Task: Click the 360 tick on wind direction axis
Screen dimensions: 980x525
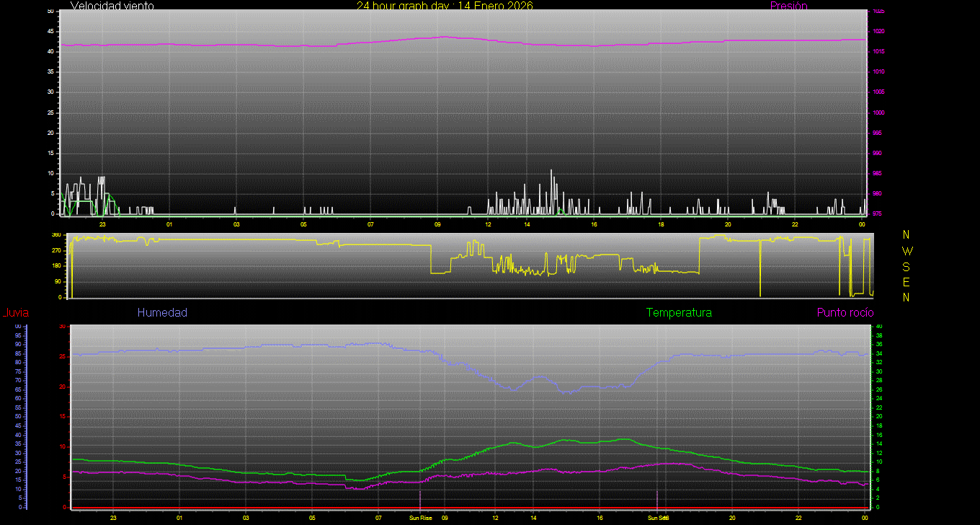Action: coord(56,235)
